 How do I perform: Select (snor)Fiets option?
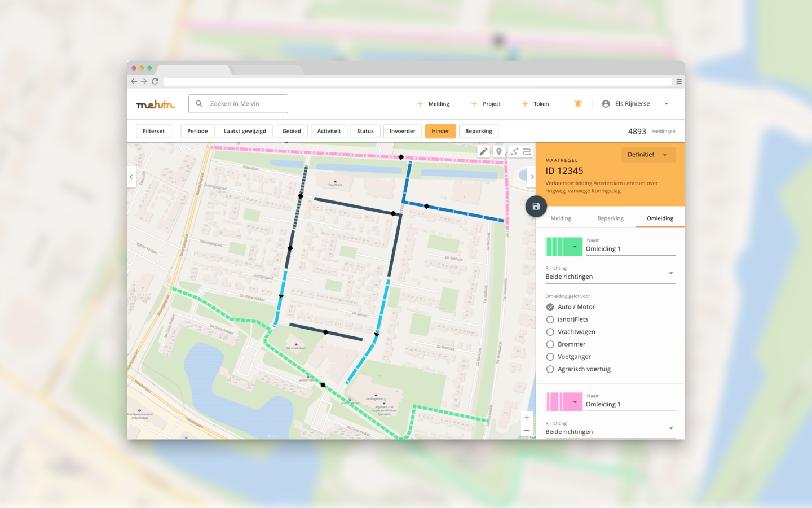[550, 319]
